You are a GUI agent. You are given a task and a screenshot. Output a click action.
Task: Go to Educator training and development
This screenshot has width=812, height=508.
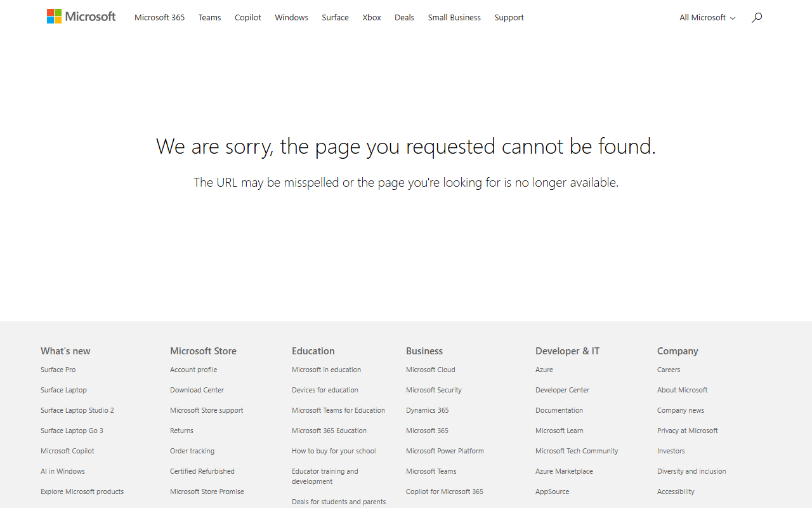pyautogui.click(x=325, y=476)
